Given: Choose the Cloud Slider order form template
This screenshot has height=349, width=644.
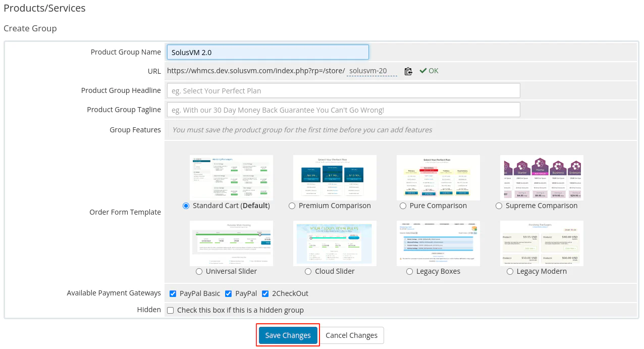Looking at the screenshot, I should coord(308,271).
